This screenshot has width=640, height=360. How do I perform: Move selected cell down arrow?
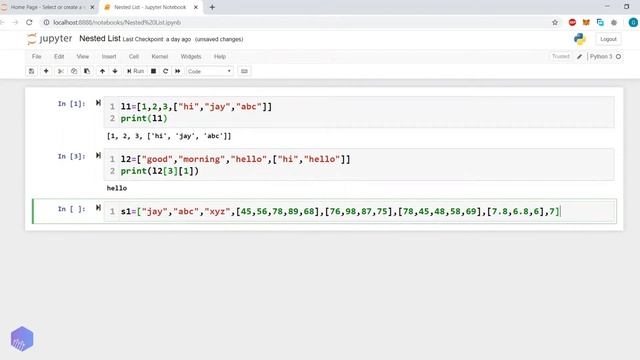pyautogui.click(x=115, y=71)
